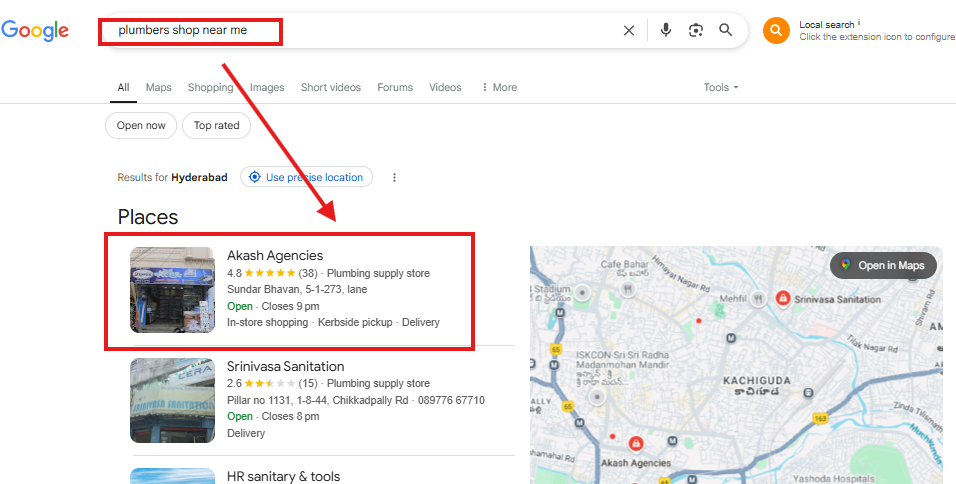The image size is (956, 484).
Task: Click the Akash Agencies map pin
Action: [x=636, y=444]
